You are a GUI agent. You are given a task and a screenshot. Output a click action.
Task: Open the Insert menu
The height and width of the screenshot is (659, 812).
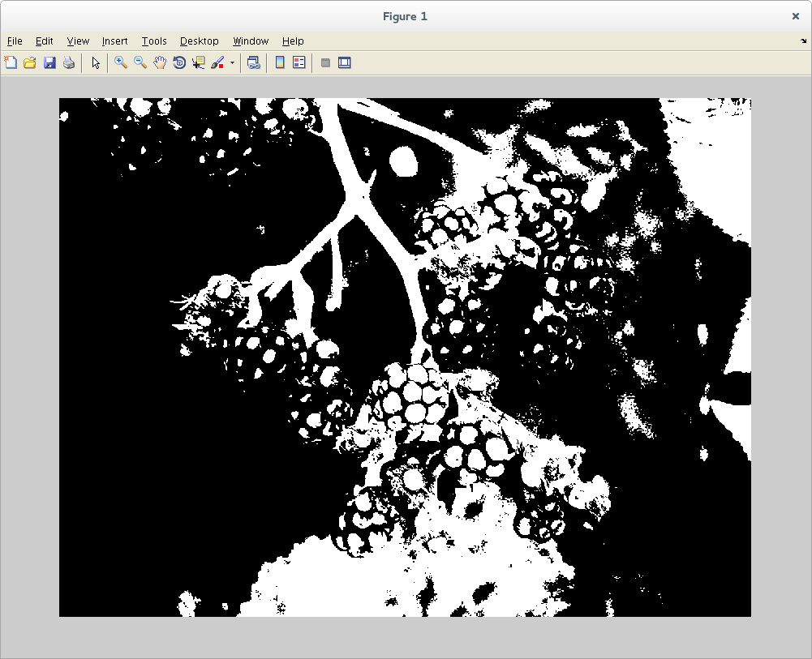114,41
